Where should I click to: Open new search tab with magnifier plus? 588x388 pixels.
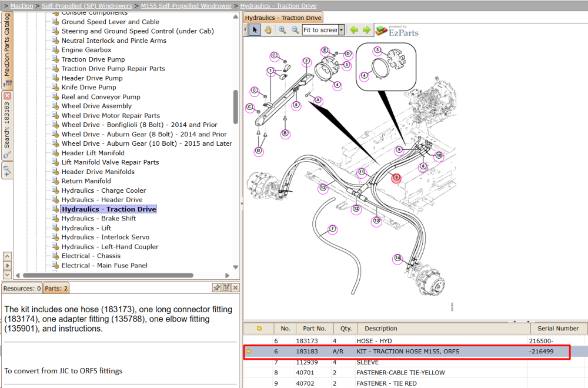tap(7, 170)
